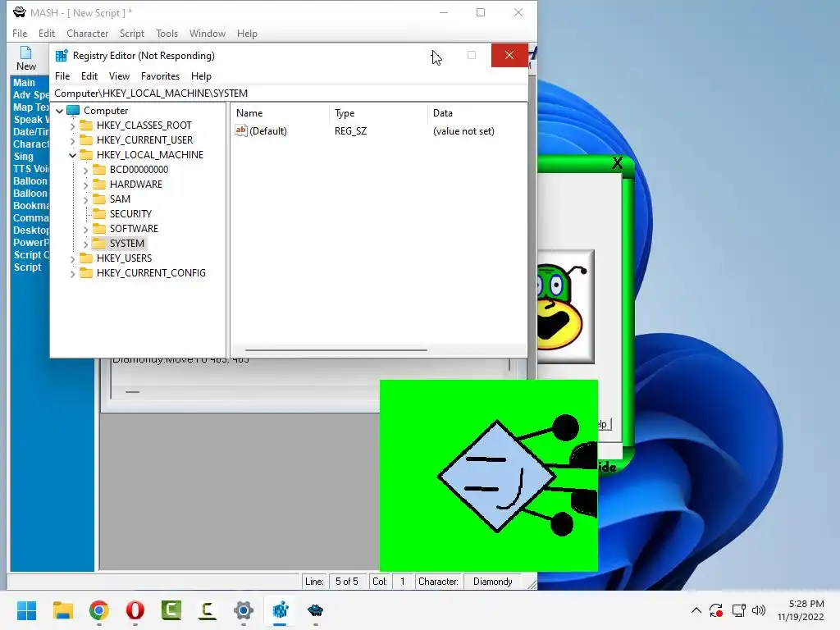Image resolution: width=840 pixels, height=630 pixels.
Task: Expand the HKEY_CLASSES_ROOT key
Action: point(72,126)
